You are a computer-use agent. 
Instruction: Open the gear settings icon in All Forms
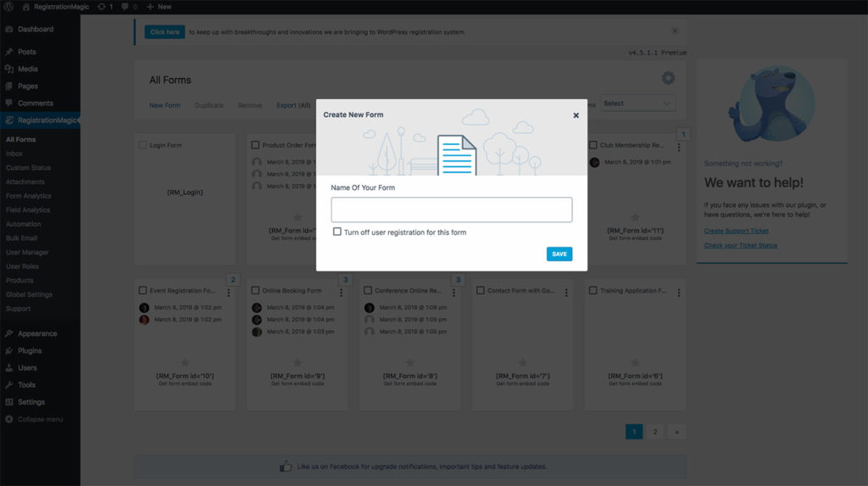(668, 78)
